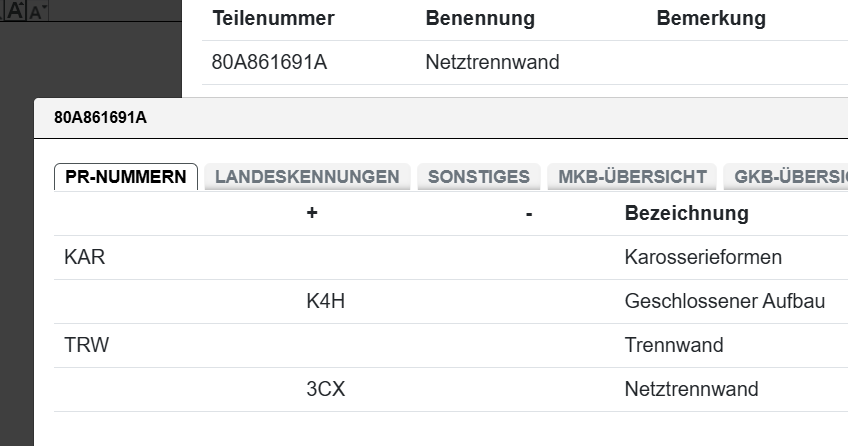This screenshot has width=848, height=446.
Task: Click the Benennung column header
Action: click(x=480, y=18)
